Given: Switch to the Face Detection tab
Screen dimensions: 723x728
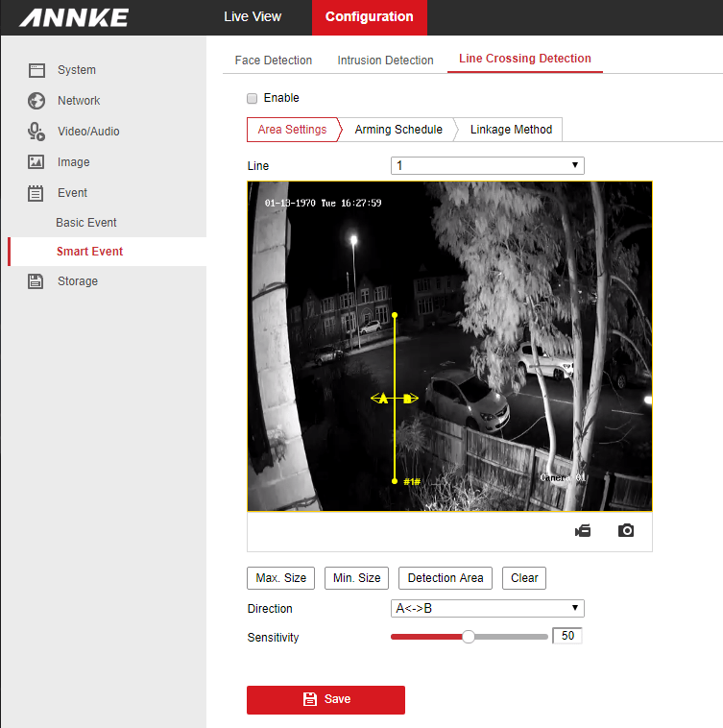Looking at the screenshot, I should pos(274,61).
